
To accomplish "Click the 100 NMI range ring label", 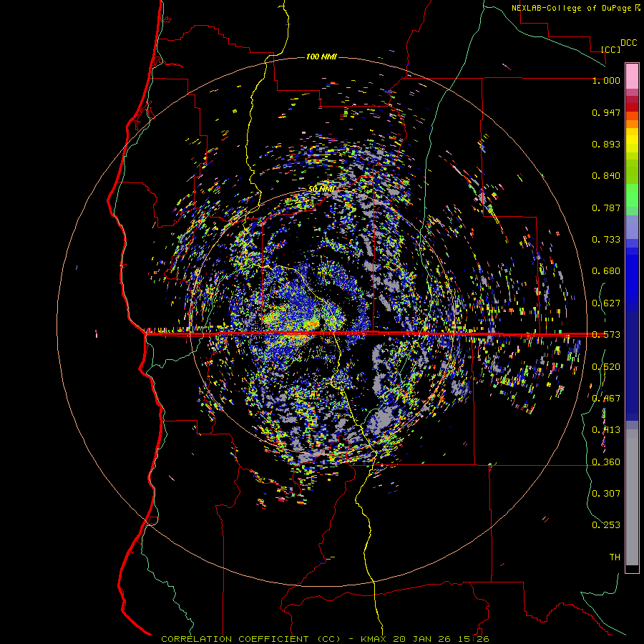I will coord(321,57).
